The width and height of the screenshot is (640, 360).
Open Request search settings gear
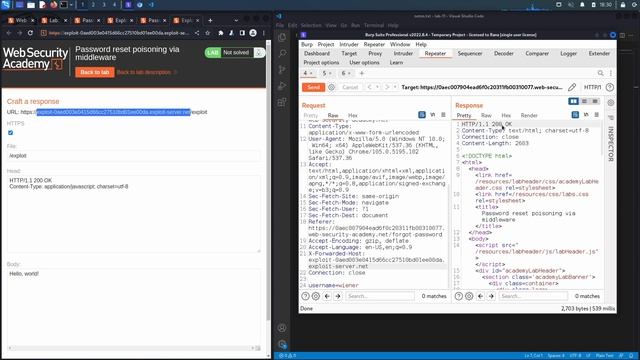(316, 296)
